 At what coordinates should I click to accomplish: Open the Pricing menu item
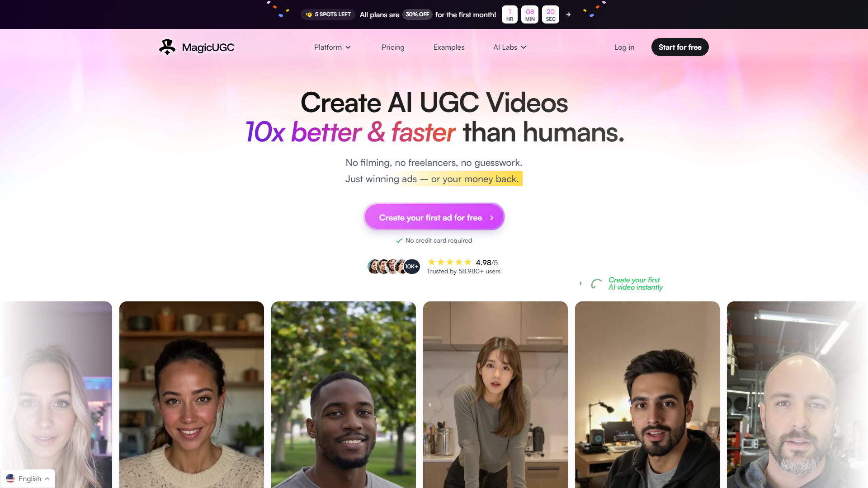coord(393,47)
